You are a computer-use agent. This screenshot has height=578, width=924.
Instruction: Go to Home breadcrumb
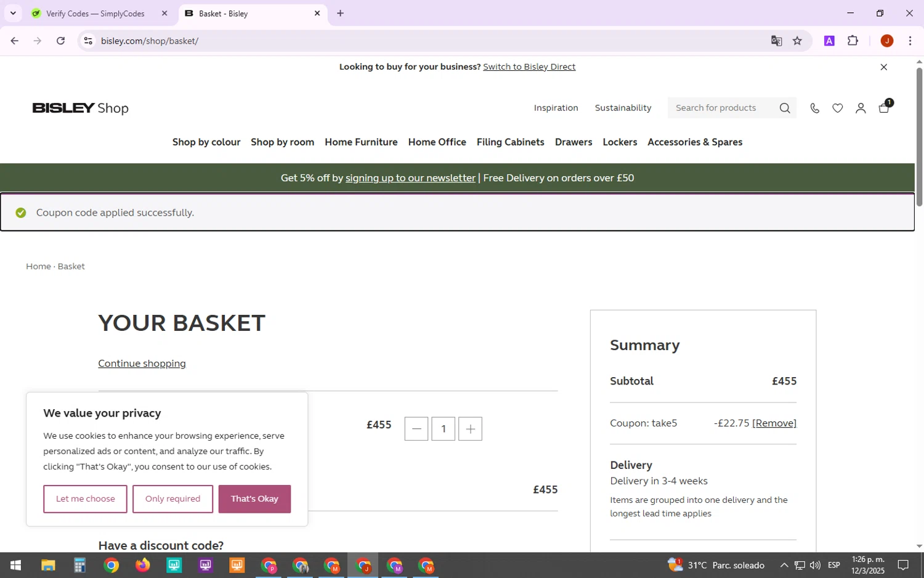point(38,266)
